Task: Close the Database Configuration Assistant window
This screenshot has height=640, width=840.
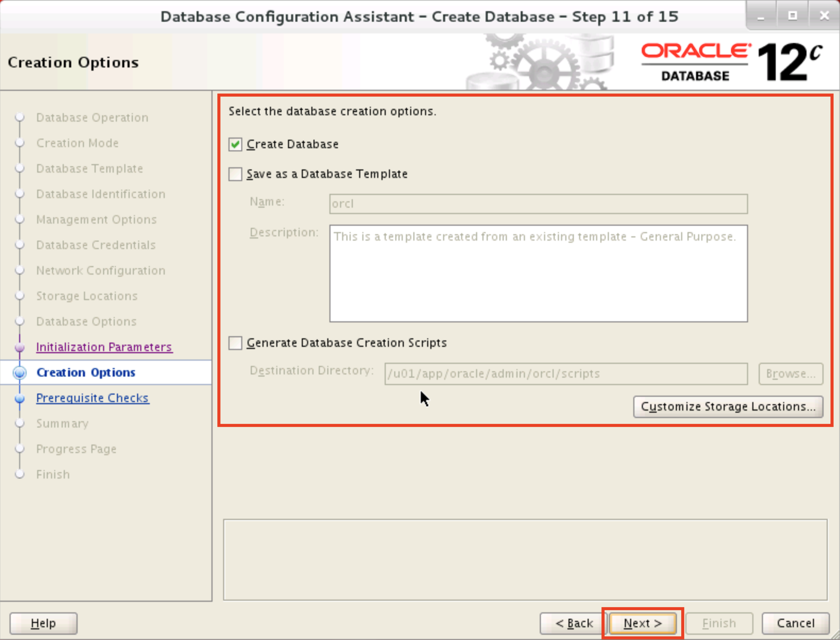Action: (824, 16)
